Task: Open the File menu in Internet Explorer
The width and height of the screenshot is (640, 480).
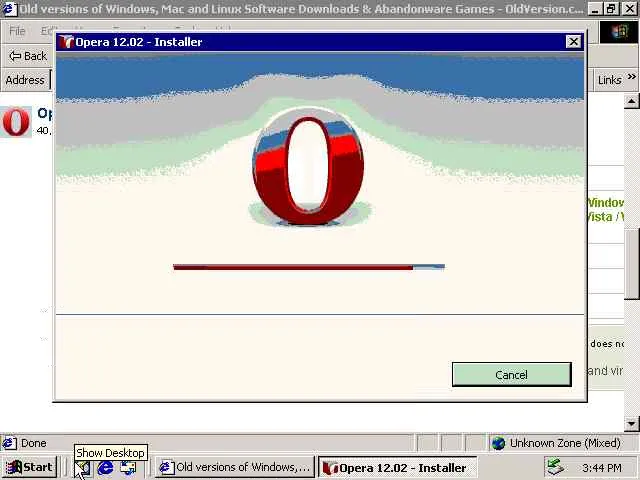Action: coord(18,31)
